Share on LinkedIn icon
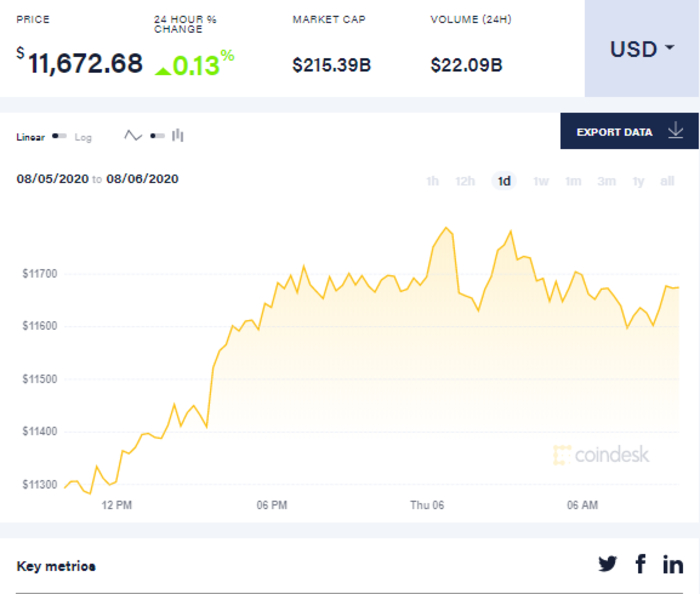Screen dimensions: 700x594 [673, 564]
